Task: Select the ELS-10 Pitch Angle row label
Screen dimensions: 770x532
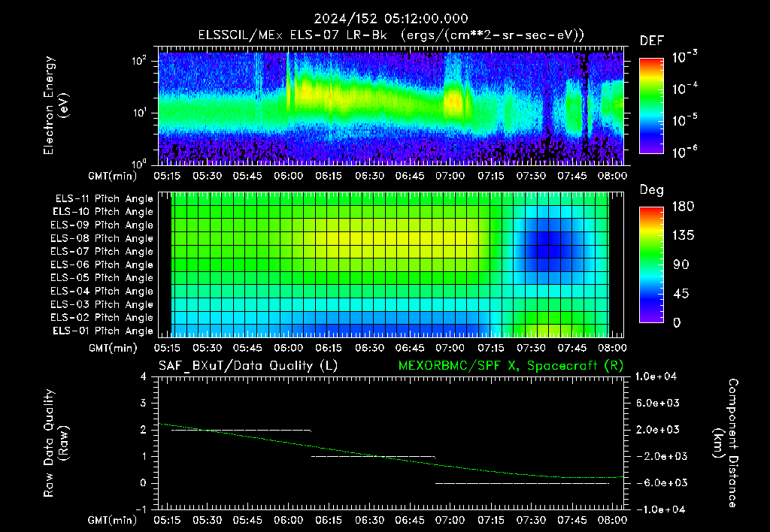Action: tap(103, 212)
